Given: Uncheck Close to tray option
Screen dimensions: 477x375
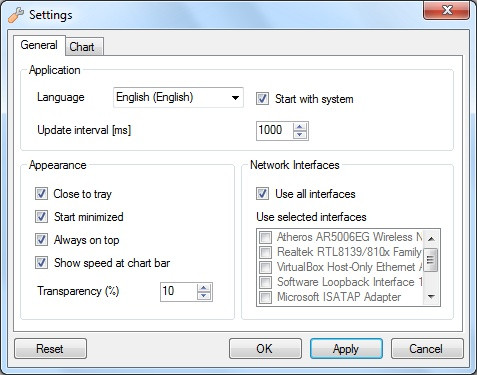Looking at the screenshot, I should [41, 194].
